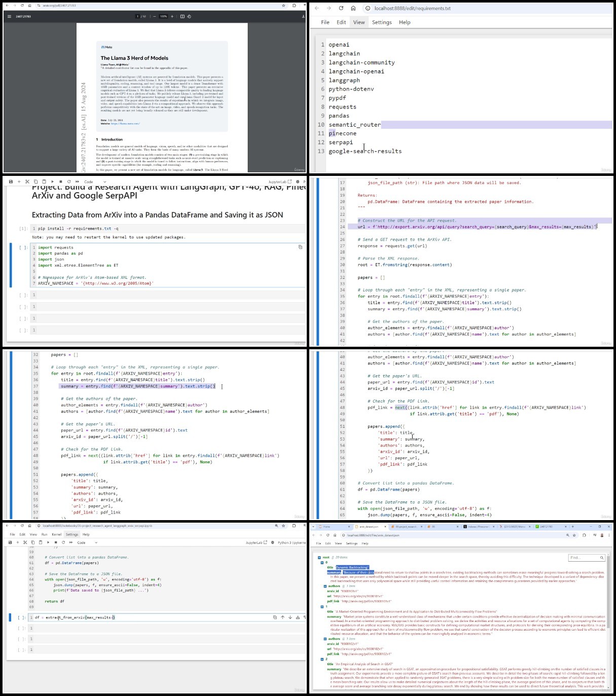Viewport: 616px width, 696px height.
Task: Run the cell in bottom-left notebook toolbar
Action: [48, 542]
